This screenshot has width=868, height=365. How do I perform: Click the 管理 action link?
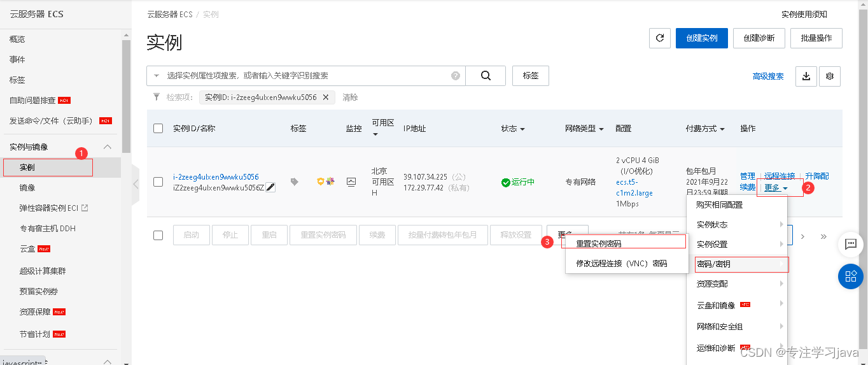click(748, 176)
